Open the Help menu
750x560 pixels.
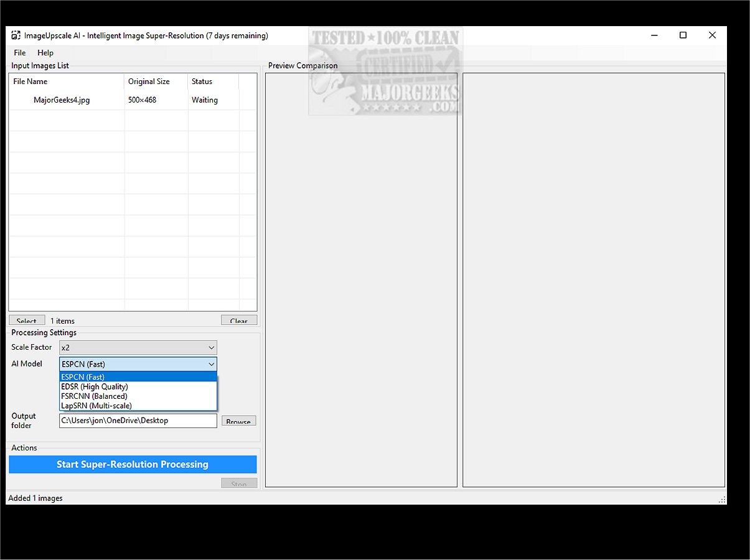coord(45,53)
